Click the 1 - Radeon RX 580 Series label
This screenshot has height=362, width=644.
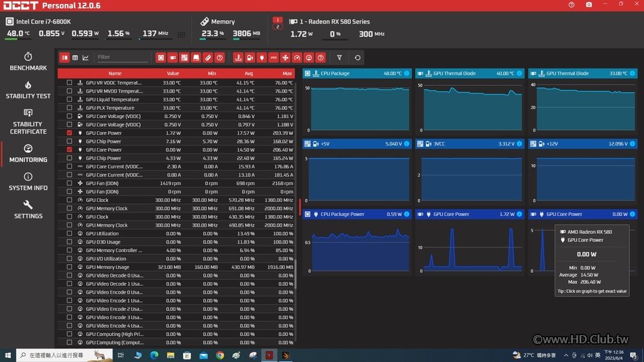335,21
